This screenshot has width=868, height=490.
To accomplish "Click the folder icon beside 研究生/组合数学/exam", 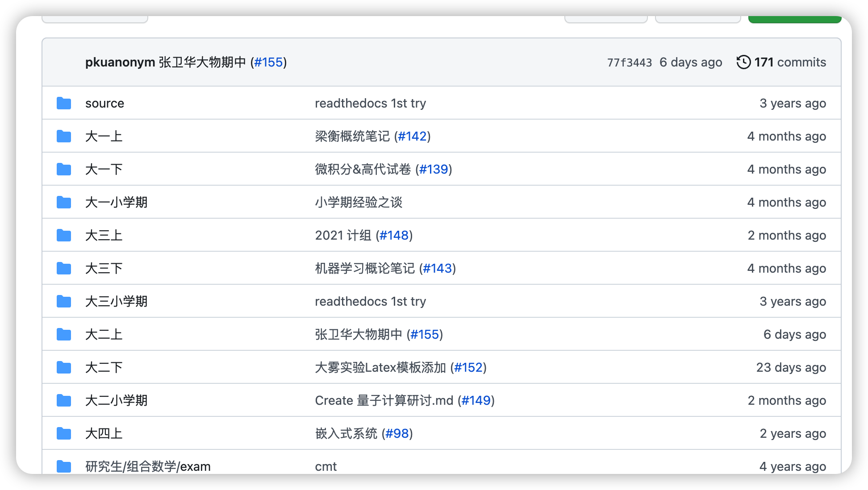I will tap(64, 466).
